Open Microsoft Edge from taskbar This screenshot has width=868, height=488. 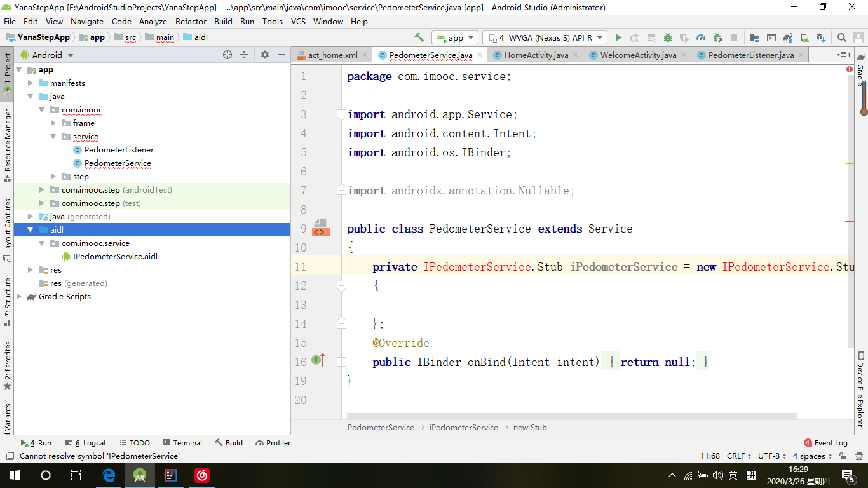109,475
